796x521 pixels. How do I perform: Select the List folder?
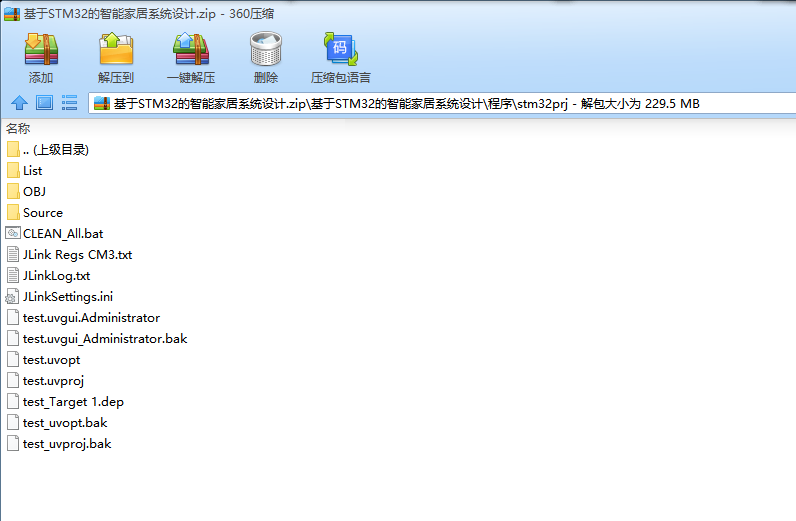point(25,171)
